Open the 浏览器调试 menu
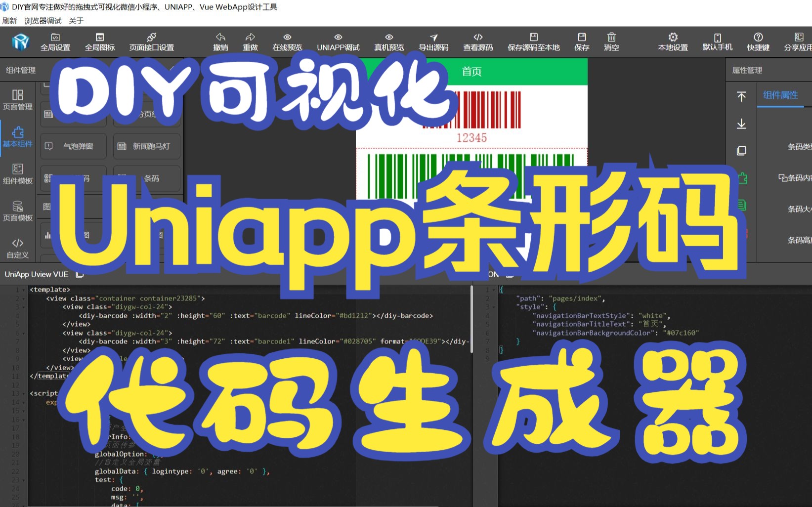 [43, 21]
